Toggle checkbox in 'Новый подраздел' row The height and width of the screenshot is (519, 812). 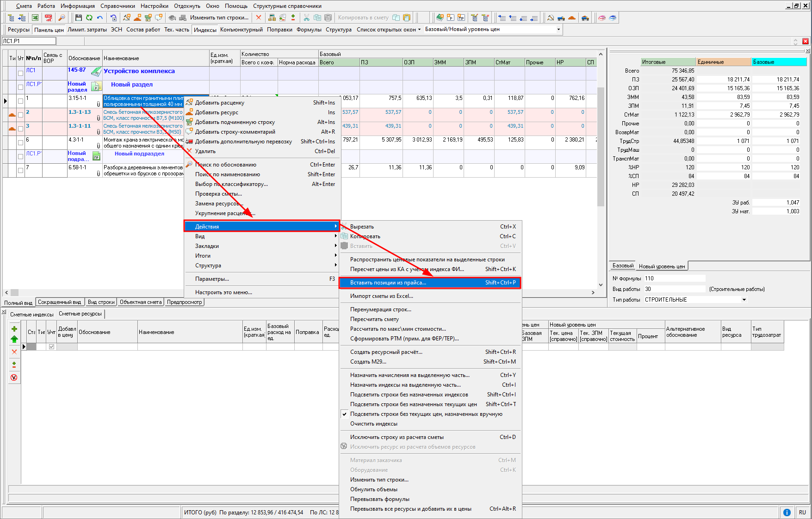point(20,156)
